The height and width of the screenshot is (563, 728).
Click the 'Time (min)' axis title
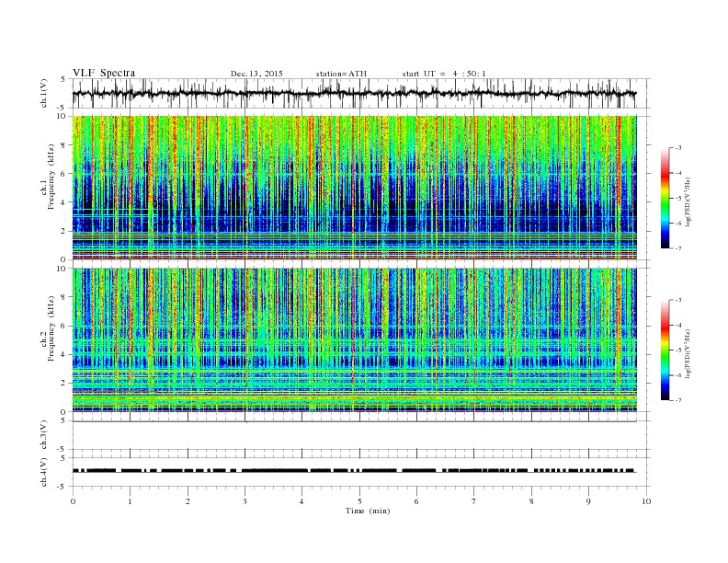(x=368, y=511)
